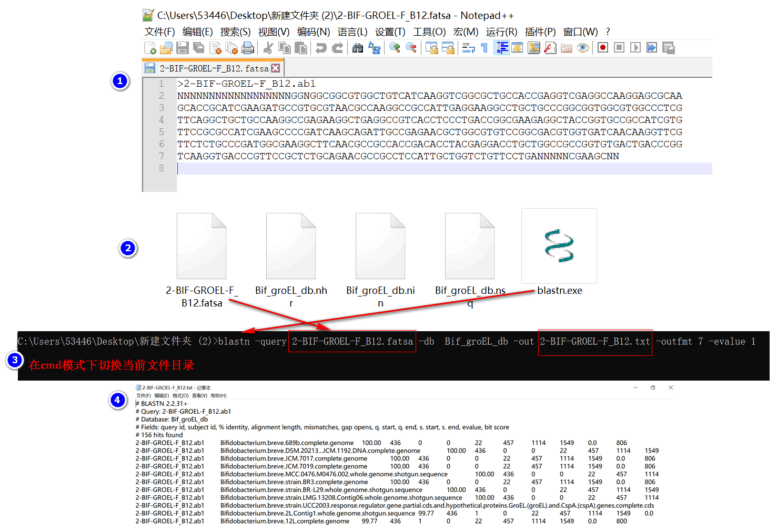The image size is (777, 532).
Task: Click the Open file folder icon
Action: pos(166,48)
